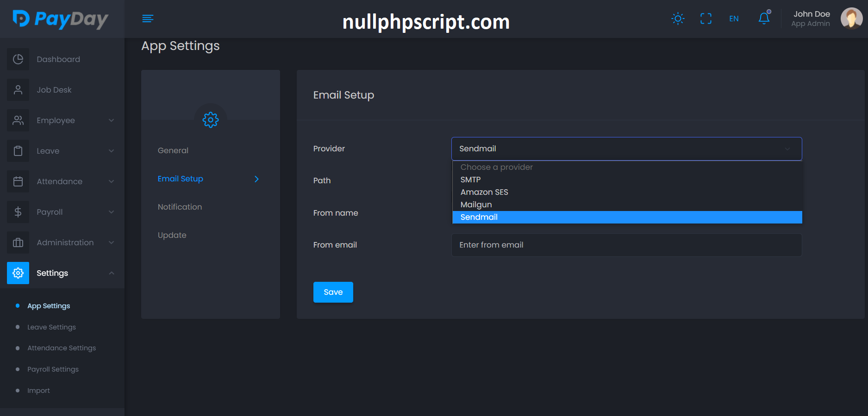868x416 pixels.
Task: Click the hamburger menu icon to collapse sidebar
Action: (x=148, y=19)
